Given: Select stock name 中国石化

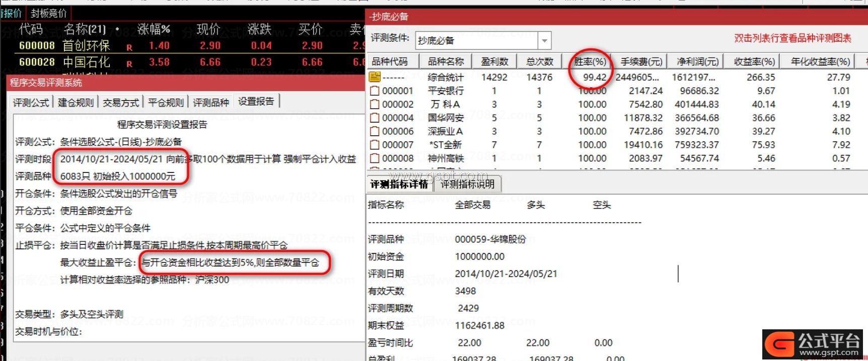Looking at the screenshot, I should 86,62.
